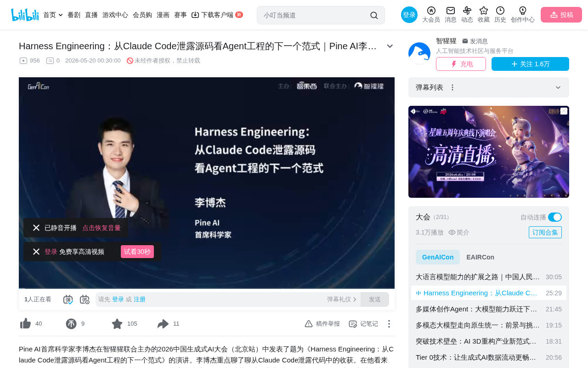Open the 首页 dropdown menu
This screenshot has width=588, height=368.
[x=53, y=15]
